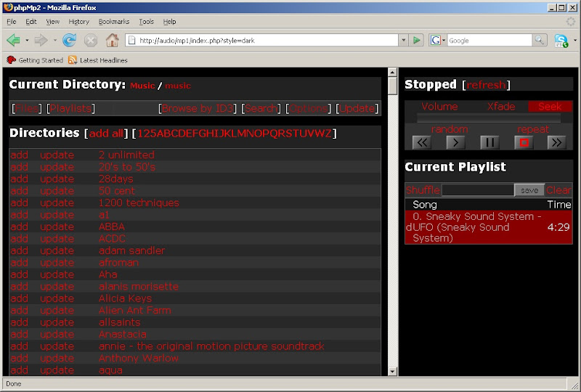Click the Forward arrow button
The height and width of the screenshot is (392, 581).
tap(41, 40)
